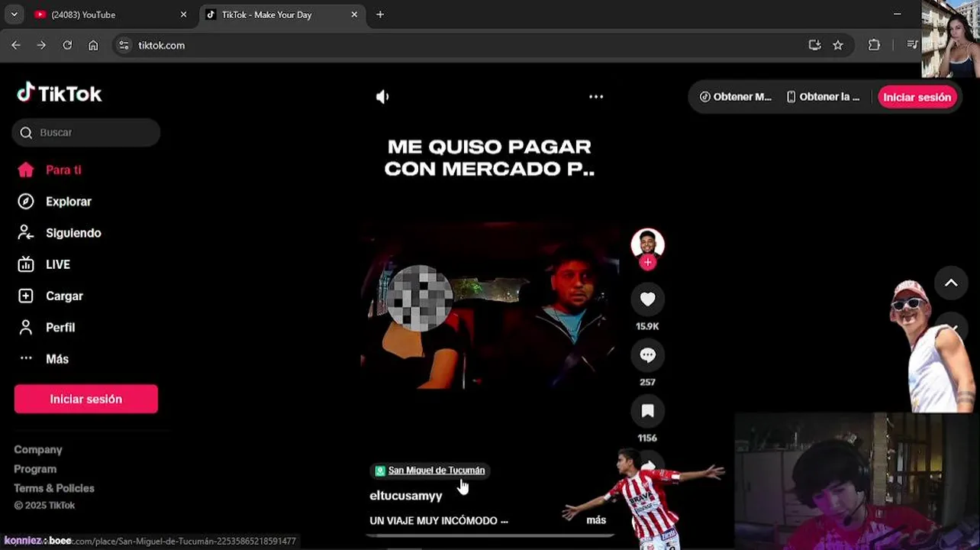Open tab search dropdown arrow
This screenshot has height=550, width=980.
pyautogui.click(x=14, y=15)
